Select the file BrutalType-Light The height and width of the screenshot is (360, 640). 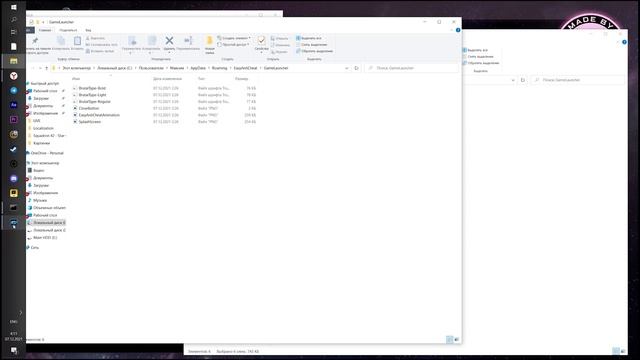point(92,95)
